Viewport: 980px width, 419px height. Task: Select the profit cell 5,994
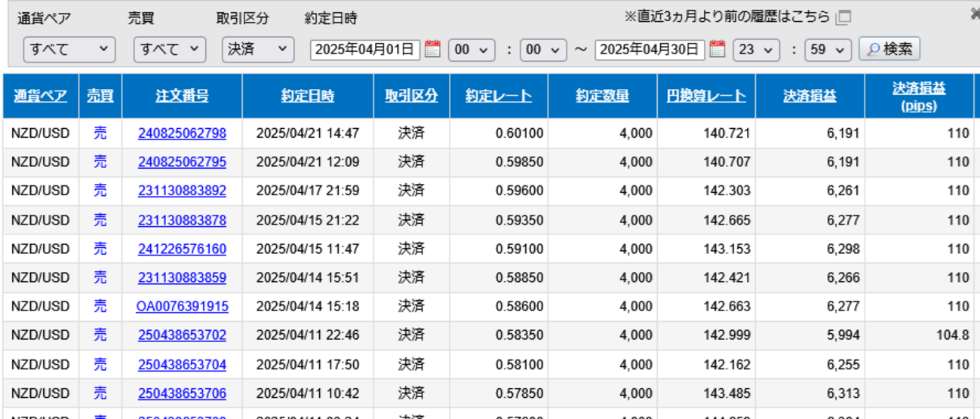[x=810, y=335]
